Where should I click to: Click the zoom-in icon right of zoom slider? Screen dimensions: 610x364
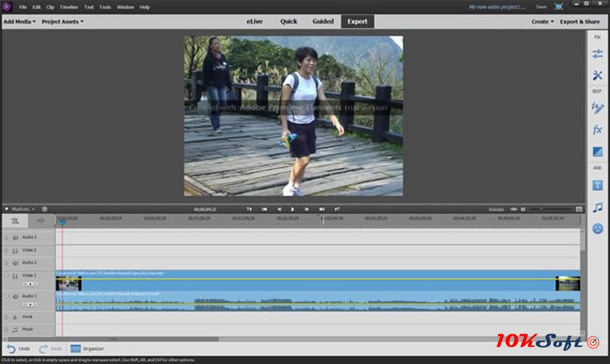coord(579,209)
